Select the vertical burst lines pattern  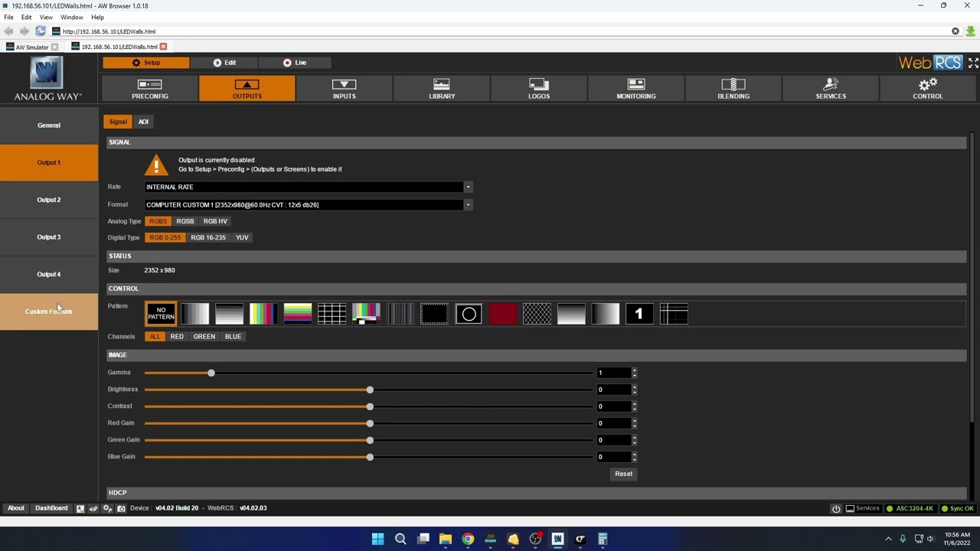tap(400, 314)
